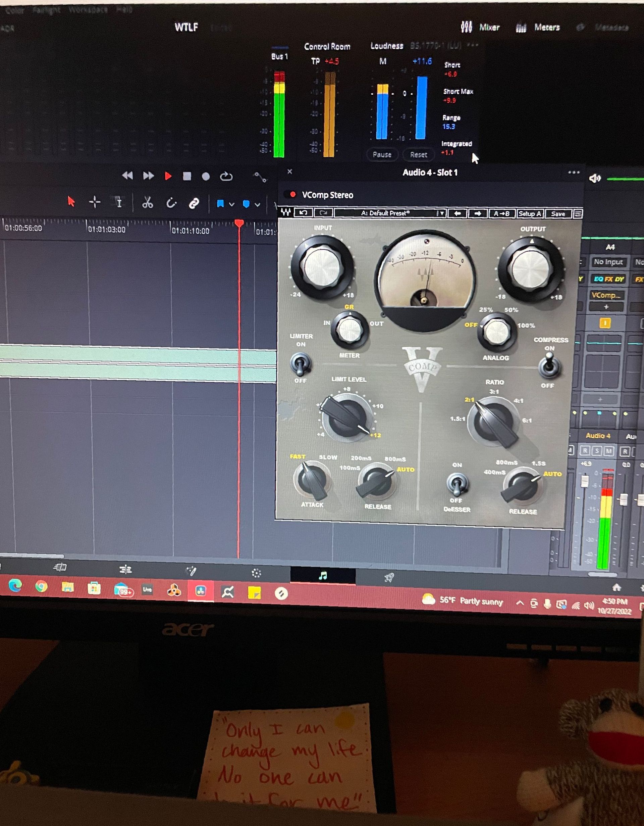The height and width of the screenshot is (826, 644).
Task: Open the Color menu
Action: click(15, 10)
